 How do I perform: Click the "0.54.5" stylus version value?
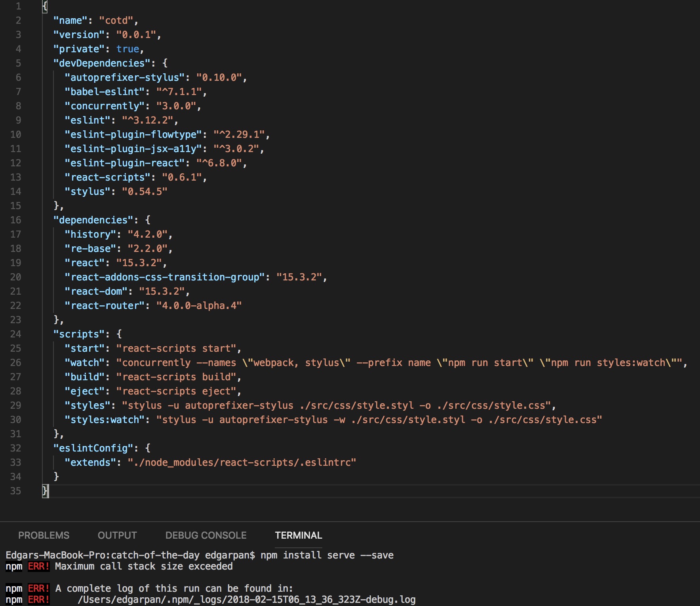(x=145, y=191)
